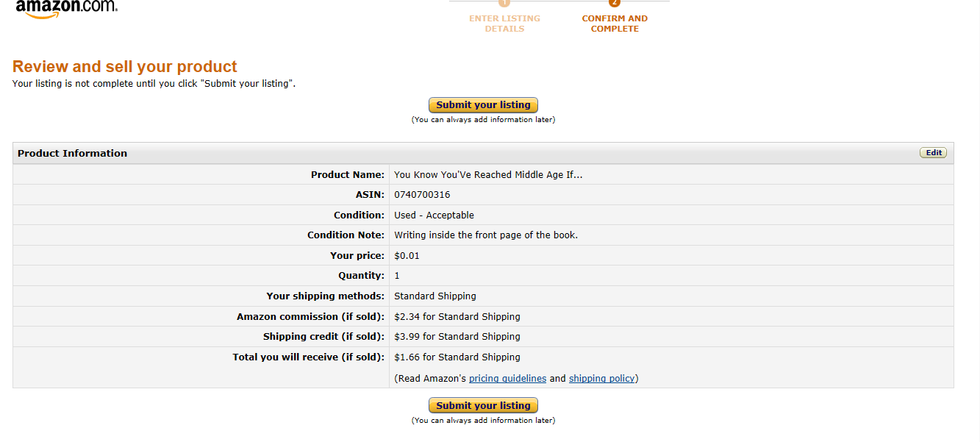980x442 pixels.
Task: Select the Confirm and Complete step label
Action: coord(615,23)
